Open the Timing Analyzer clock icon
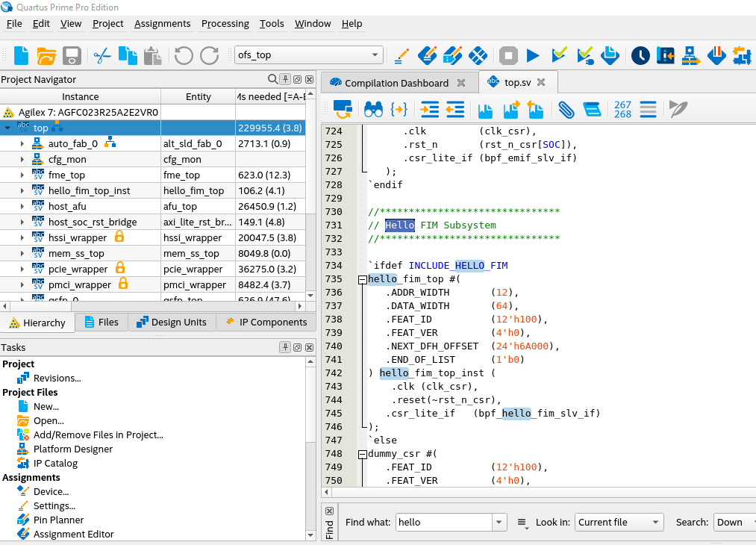Viewport: 756px width, 545px height. pyautogui.click(x=640, y=55)
